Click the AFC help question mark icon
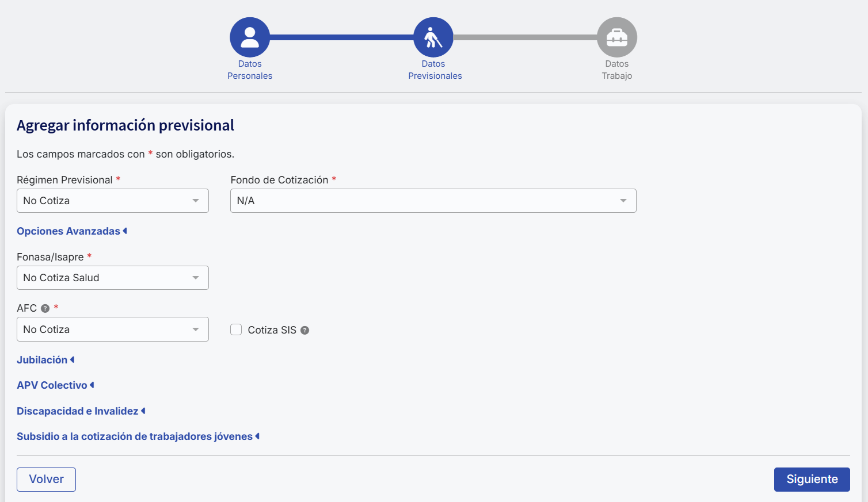The width and height of the screenshot is (868, 502). 45,308
